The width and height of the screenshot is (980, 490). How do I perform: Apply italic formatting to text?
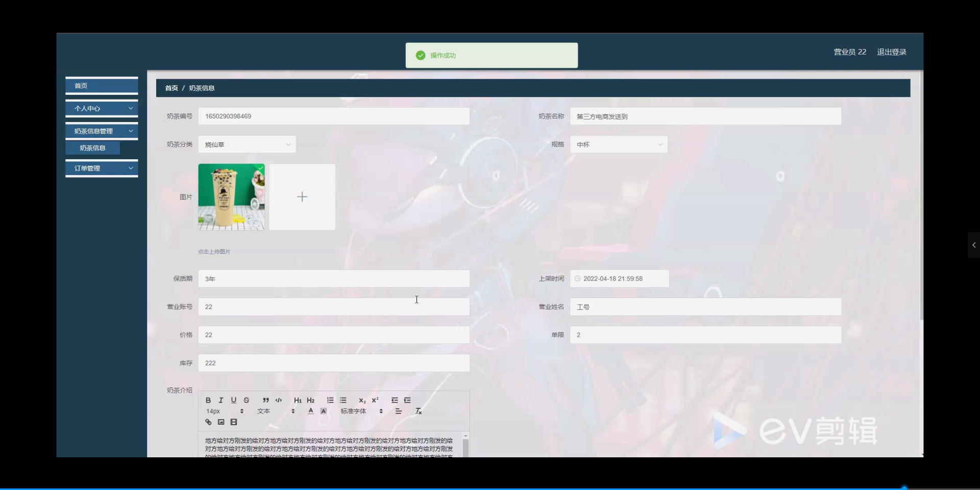(x=220, y=400)
